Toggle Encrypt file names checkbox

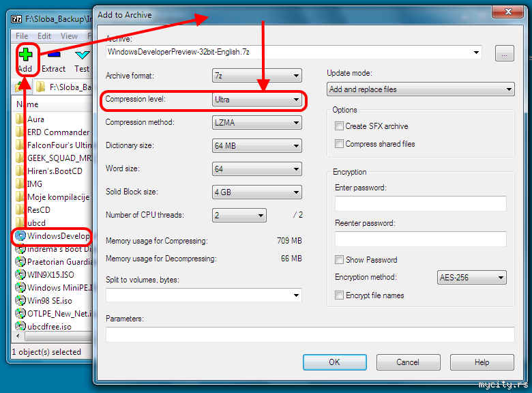(339, 295)
